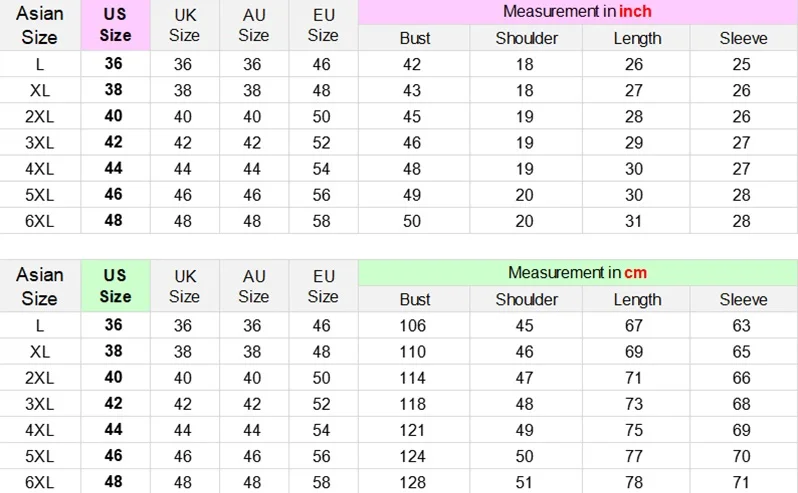Image resolution: width=798 pixels, height=493 pixels.
Task: Click the green US Size header cell
Action: [116, 286]
